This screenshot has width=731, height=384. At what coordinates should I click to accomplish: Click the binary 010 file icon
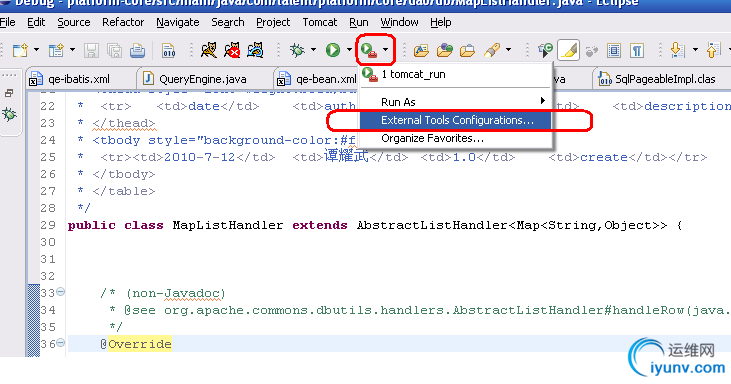tap(168, 50)
